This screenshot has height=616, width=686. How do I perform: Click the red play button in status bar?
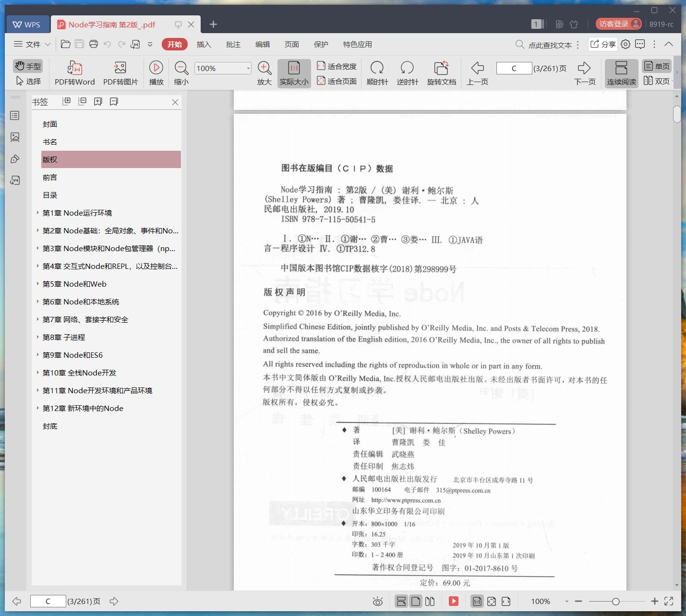tap(454, 601)
